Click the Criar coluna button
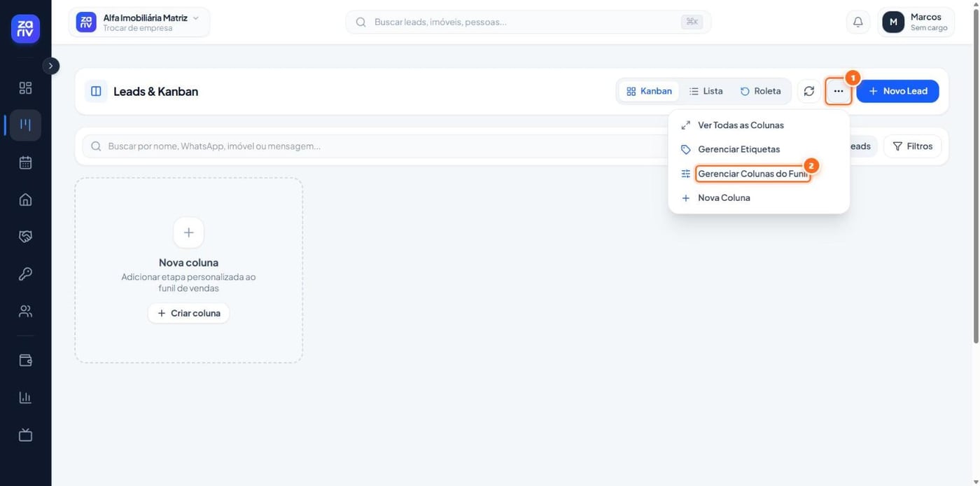 pos(188,313)
